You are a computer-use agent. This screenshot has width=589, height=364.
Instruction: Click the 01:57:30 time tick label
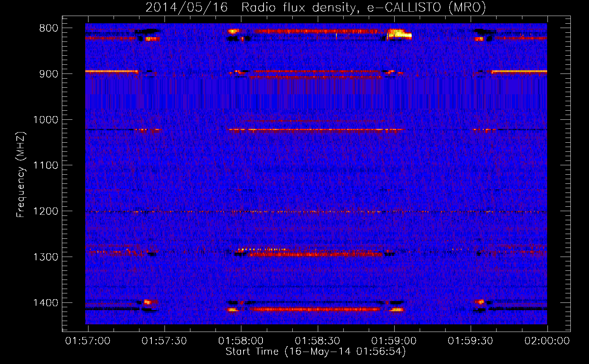point(164,341)
